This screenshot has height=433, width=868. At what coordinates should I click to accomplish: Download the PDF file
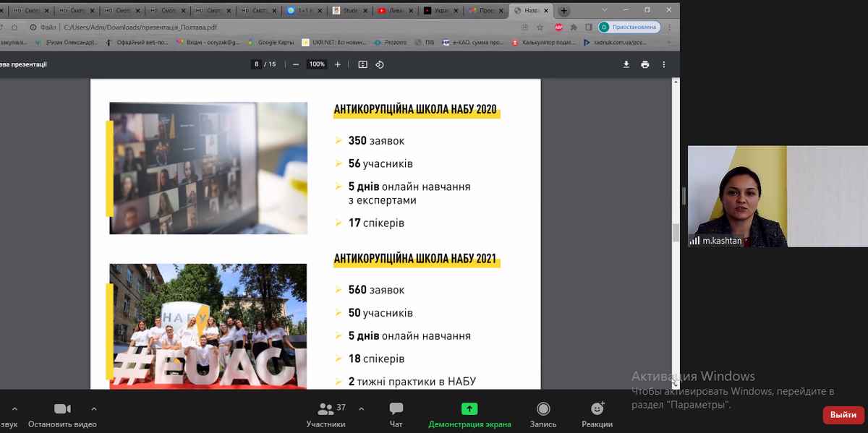click(x=626, y=64)
